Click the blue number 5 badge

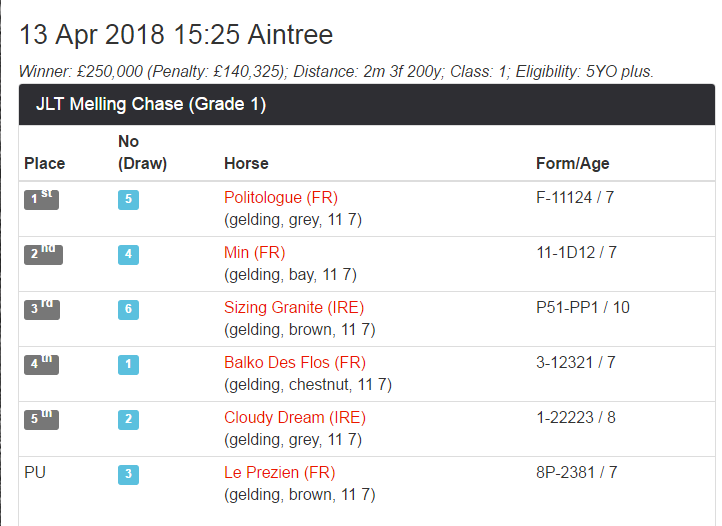coord(128,199)
